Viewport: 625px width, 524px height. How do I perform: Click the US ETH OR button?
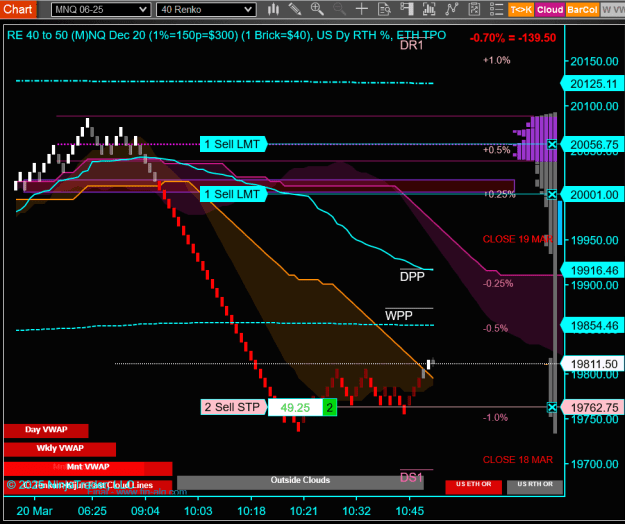[474, 487]
